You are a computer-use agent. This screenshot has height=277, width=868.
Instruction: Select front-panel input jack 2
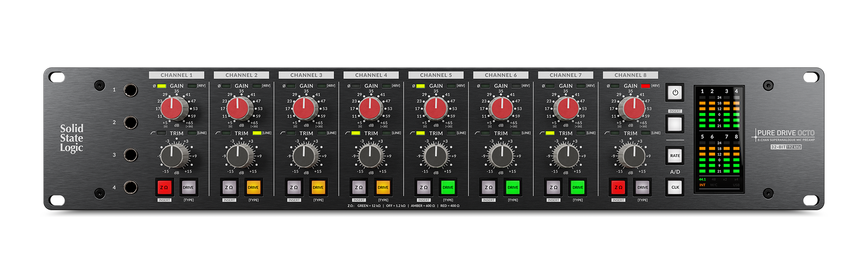[130, 122]
